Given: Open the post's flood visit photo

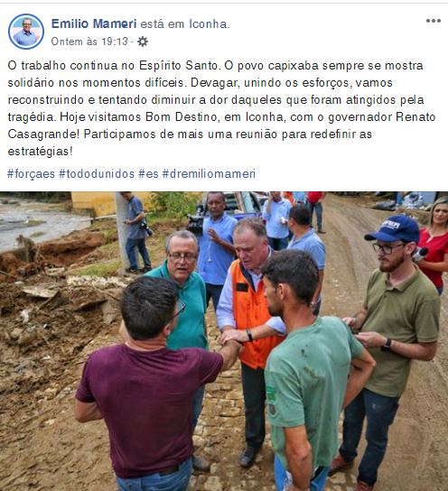Looking at the screenshot, I should (224, 341).
